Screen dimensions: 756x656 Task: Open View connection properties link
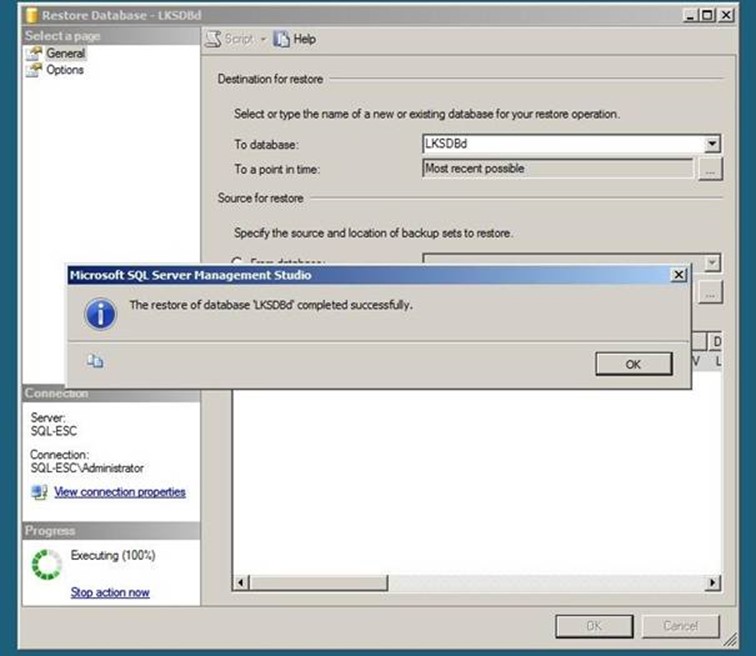120,492
